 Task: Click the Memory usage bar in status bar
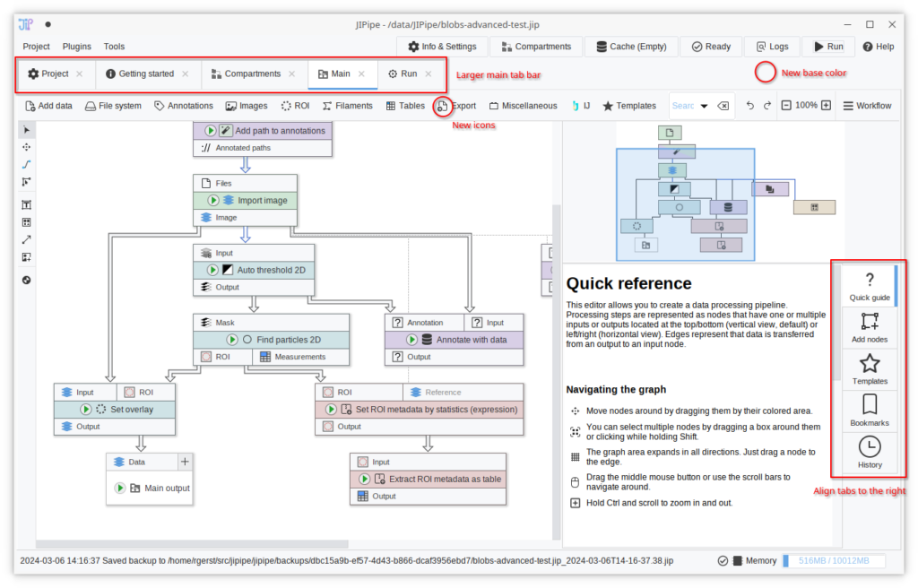point(833,561)
